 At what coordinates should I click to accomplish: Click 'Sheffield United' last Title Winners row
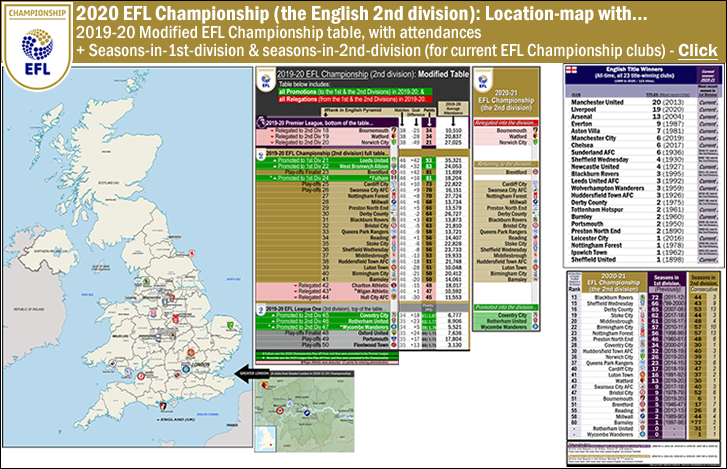click(x=593, y=260)
